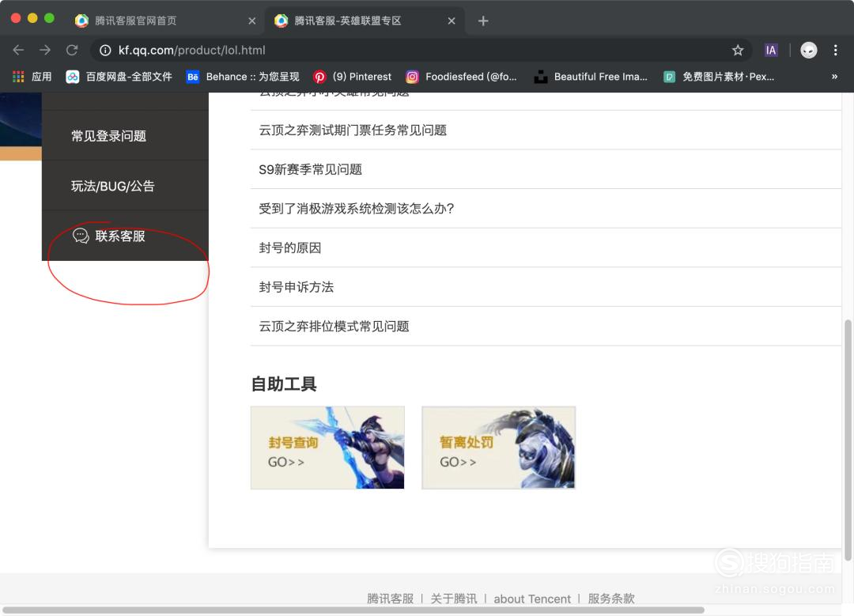Open the profile avatar icon
The width and height of the screenshot is (854, 616).
pos(809,50)
